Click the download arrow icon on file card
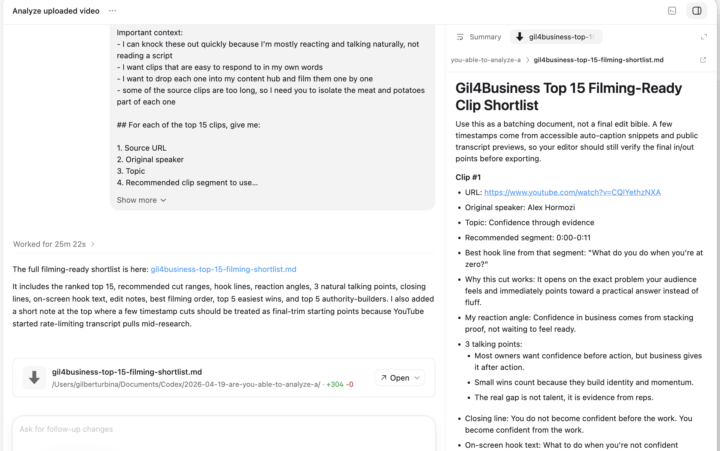This screenshot has width=720, height=451. tap(34, 378)
